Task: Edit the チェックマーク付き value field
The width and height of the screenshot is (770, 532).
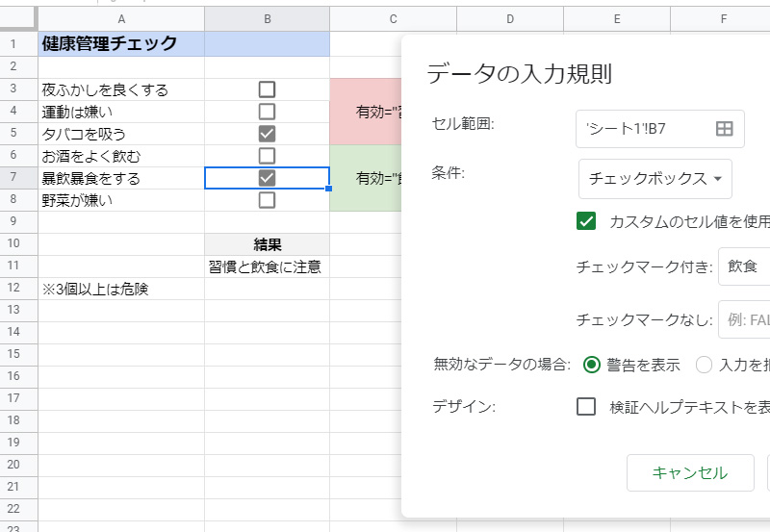Action: point(744,266)
